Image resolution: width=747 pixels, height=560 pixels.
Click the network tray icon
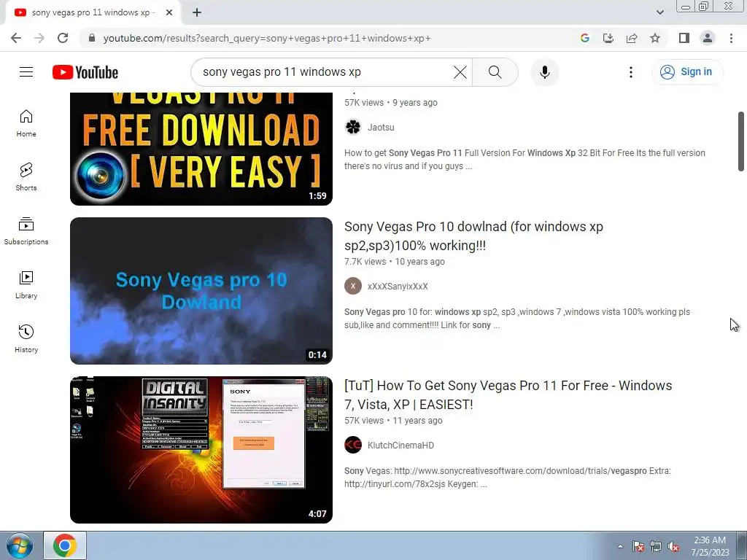[x=656, y=546]
